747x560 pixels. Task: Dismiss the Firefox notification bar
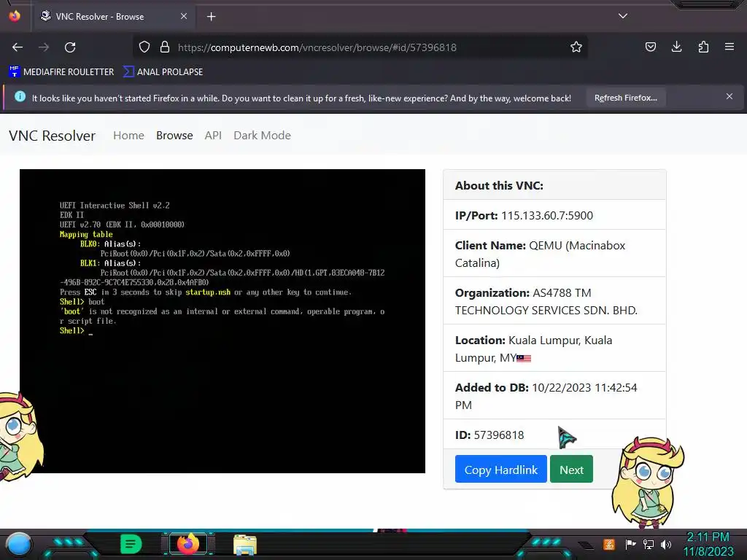(x=729, y=97)
